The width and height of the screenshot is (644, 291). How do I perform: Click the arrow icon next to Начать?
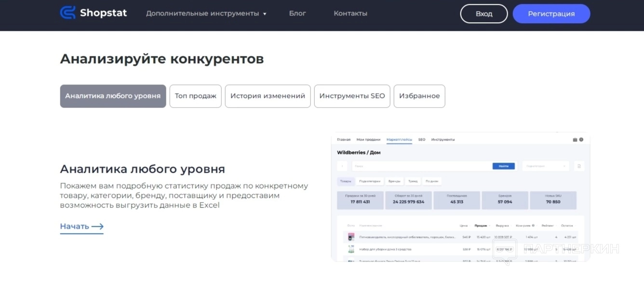pyautogui.click(x=97, y=226)
